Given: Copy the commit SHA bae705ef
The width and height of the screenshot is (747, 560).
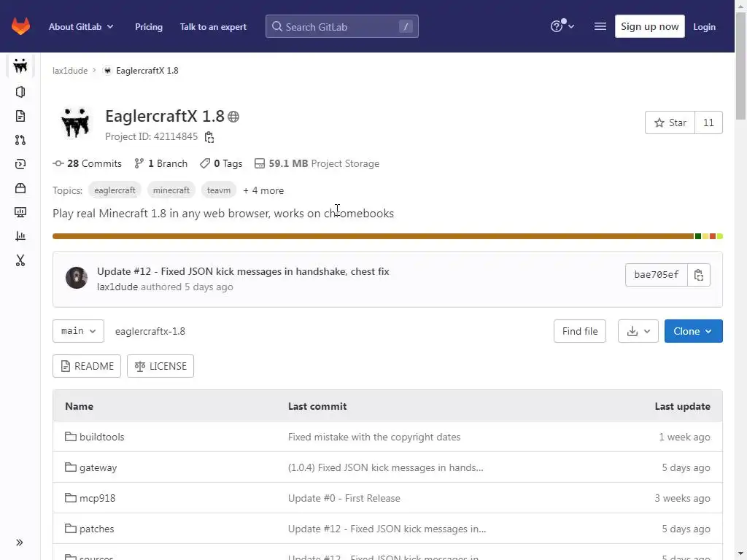Looking at the screenshot, I should tap(699, 275).
